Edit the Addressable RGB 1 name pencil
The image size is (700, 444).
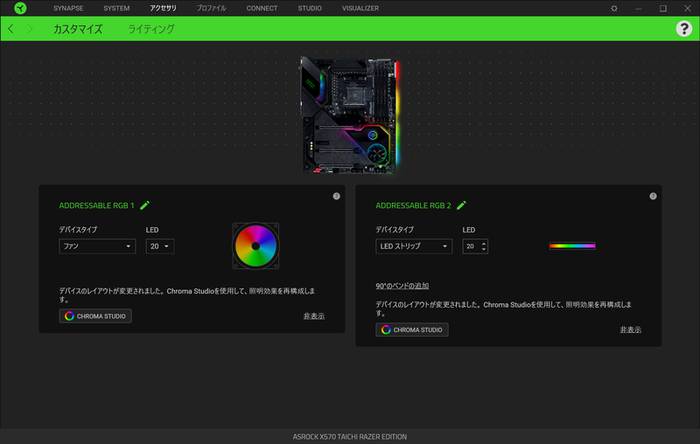point(145,205)
